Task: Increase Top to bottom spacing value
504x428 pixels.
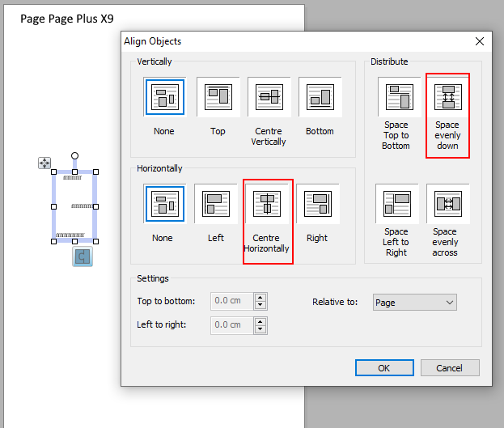Action: [x=260, y=298]
